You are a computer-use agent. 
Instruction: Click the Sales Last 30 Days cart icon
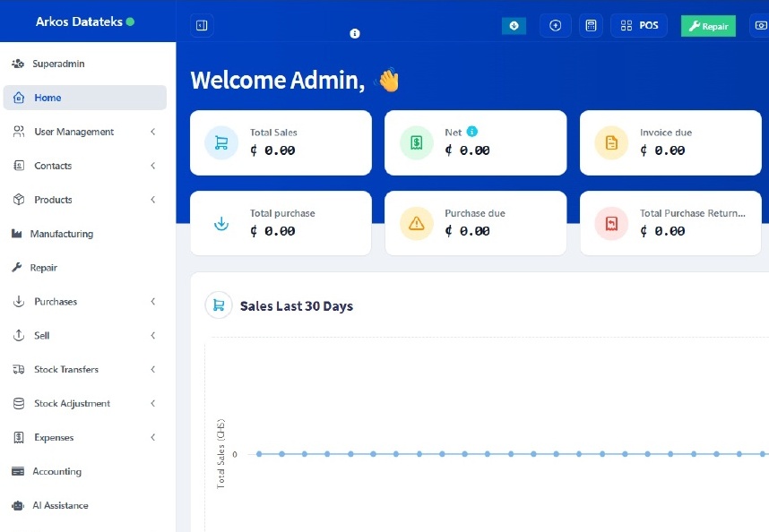pyautogui.click(x=219, y=305)
